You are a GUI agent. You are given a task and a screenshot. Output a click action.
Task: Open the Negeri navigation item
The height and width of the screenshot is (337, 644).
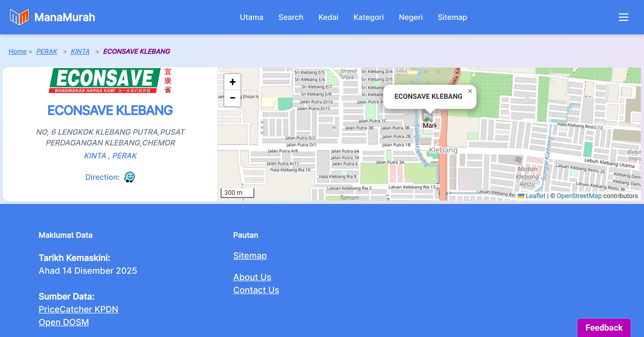(x=411, y=17)
